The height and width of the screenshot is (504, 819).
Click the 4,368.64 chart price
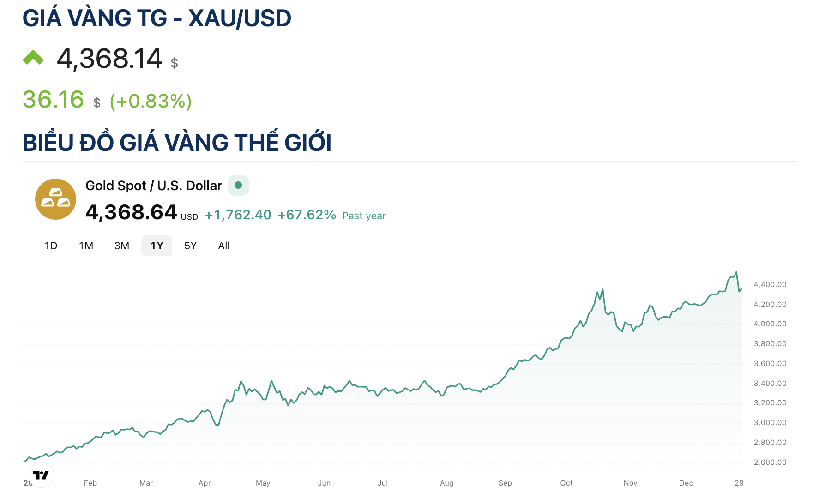pyautogui.click(x=131, y=212)
